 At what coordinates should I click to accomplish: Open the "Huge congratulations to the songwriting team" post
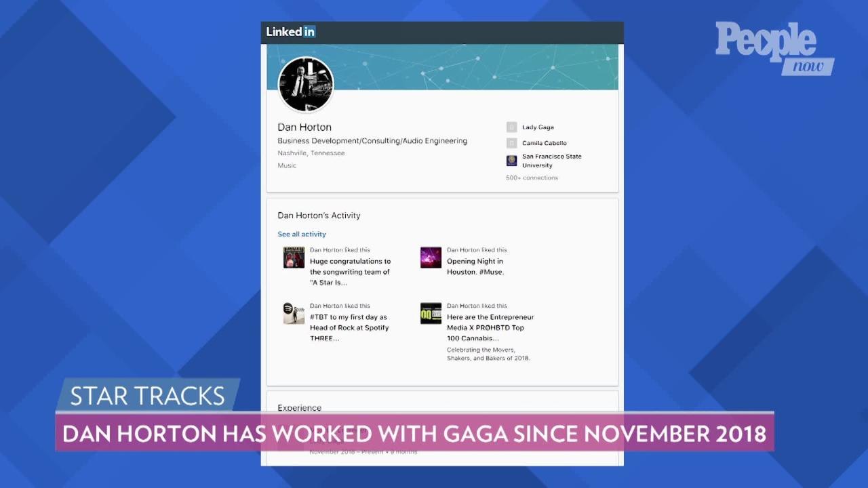click(350, 272)
